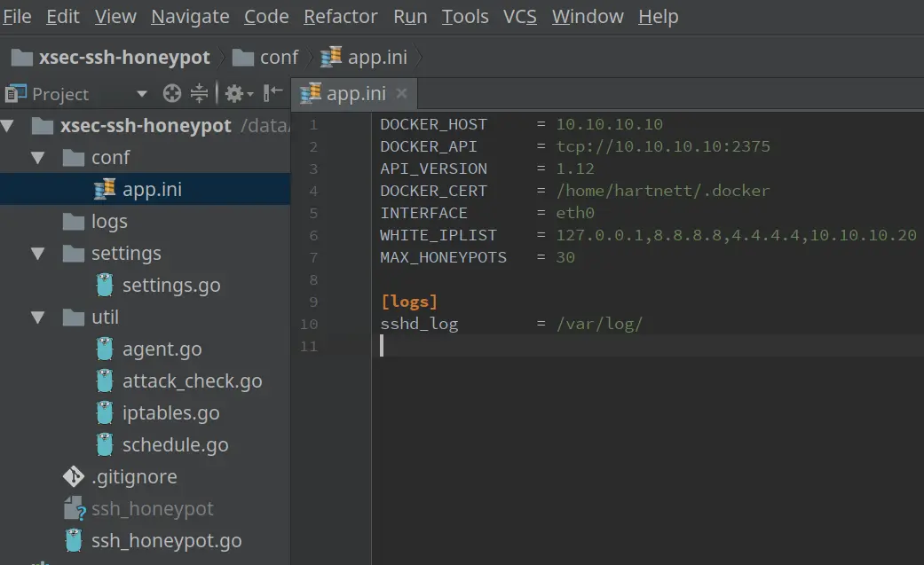This screenshot has width=924, height=565.
Task: Select the .gitignore file icon
Action: click(x=74, y=476)
